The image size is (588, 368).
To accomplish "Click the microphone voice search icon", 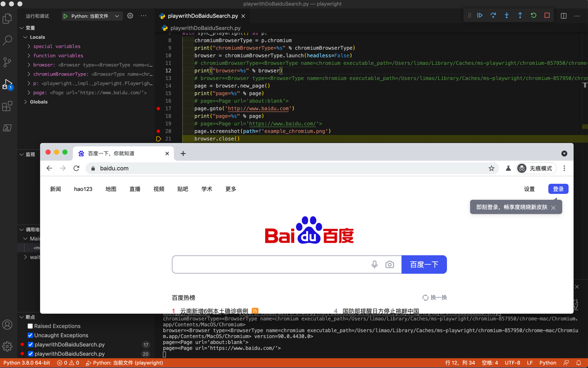I will pyautogui.click(x=374, y=265).
